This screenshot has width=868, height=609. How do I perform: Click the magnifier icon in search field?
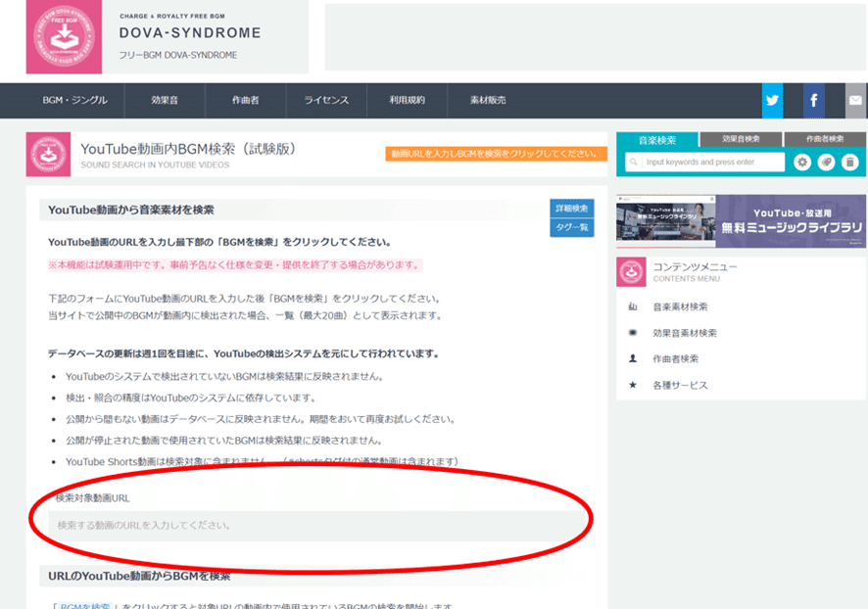click(x=633, y=163)
